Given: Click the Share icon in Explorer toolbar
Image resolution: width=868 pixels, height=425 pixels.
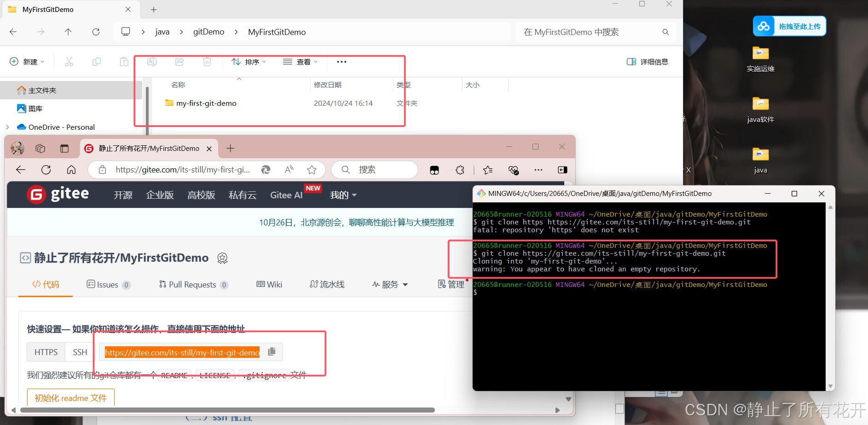Looking at the screenshot, I should (x=179, y=62).
